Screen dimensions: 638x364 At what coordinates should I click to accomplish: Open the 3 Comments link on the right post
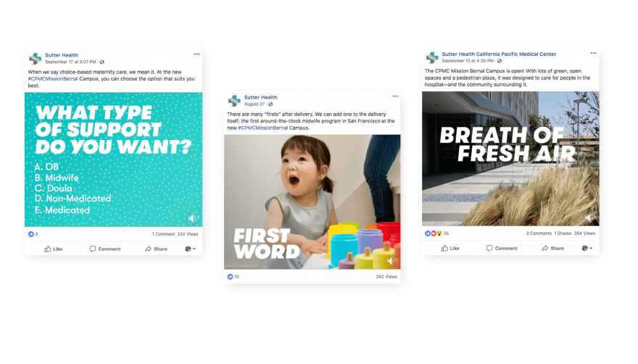coord(539,233)
